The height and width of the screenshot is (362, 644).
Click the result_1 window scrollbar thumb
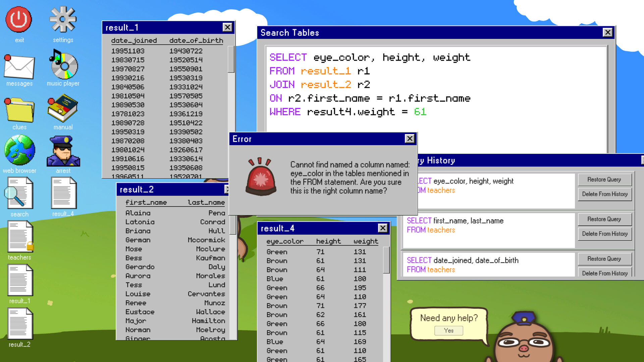(231, 59)
